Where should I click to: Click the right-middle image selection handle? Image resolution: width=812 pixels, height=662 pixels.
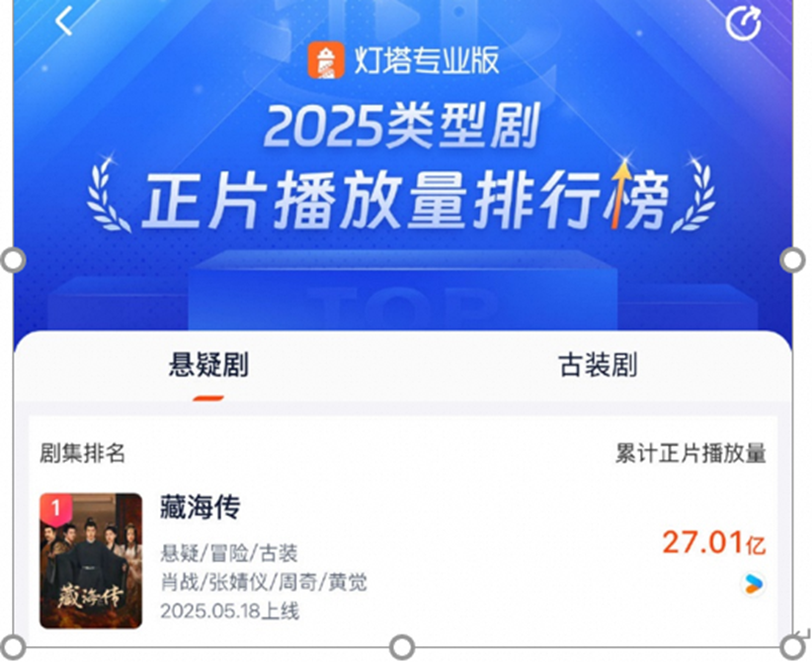click(792, 260)
